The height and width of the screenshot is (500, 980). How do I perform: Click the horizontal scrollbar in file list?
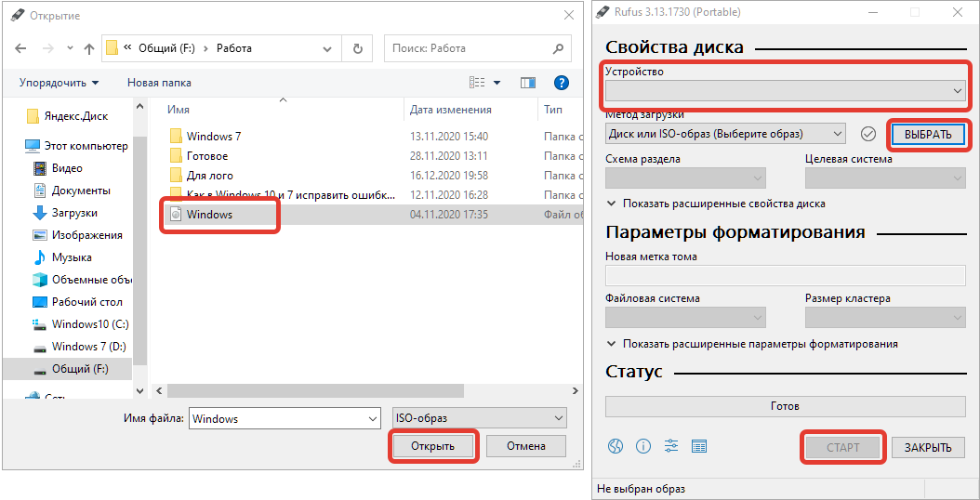click(x=315, y=390)
